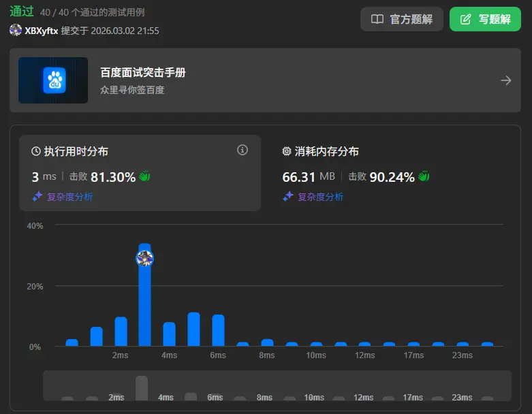Click the clock icon beside 执行用时分布
This screenshot has width=532, height=414.
pyautogui.click(x=36, y=152)
